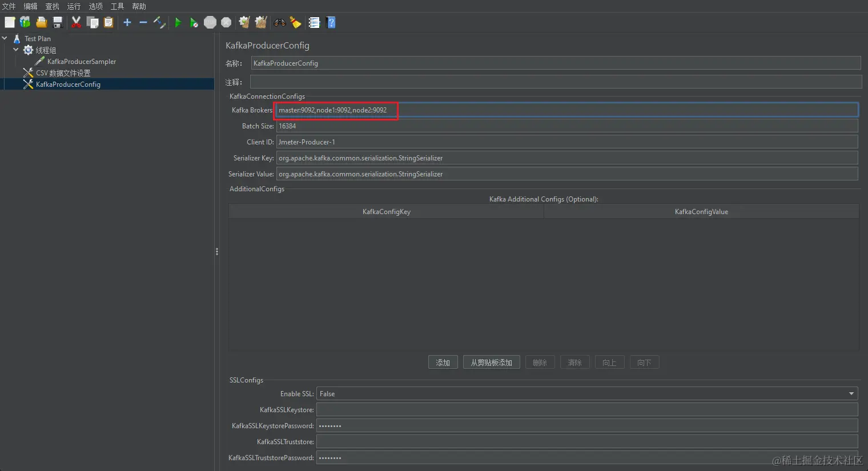
Task: Click the 向上 button
Action: point(610,363)
